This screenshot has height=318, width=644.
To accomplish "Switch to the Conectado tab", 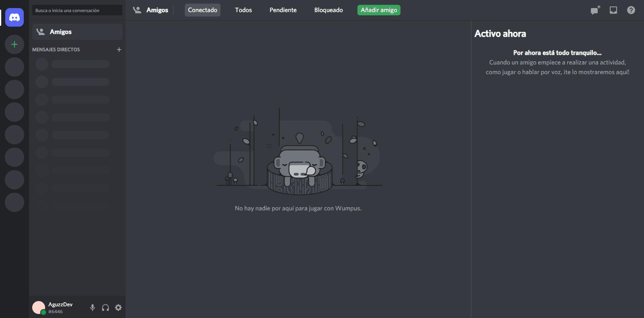I will click(202, 10).
